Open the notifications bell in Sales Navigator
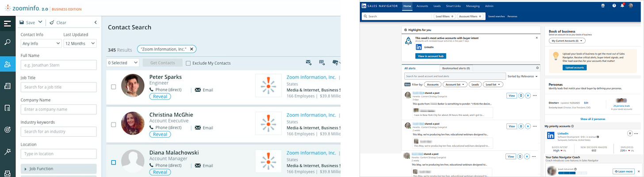 coord(623,6)
